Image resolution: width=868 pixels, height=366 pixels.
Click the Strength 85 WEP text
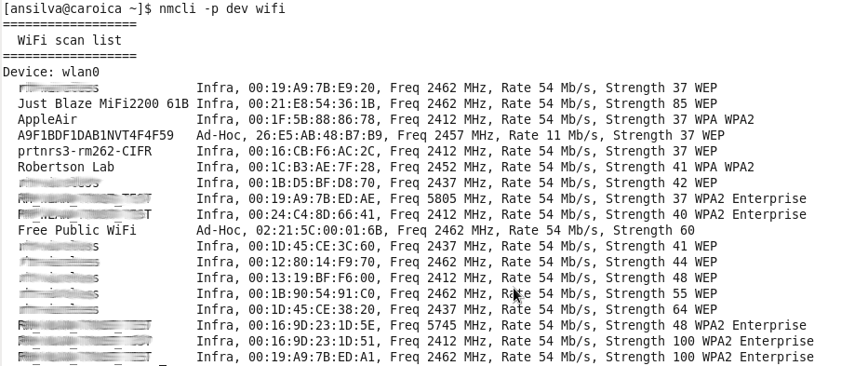tap(661, 103)
